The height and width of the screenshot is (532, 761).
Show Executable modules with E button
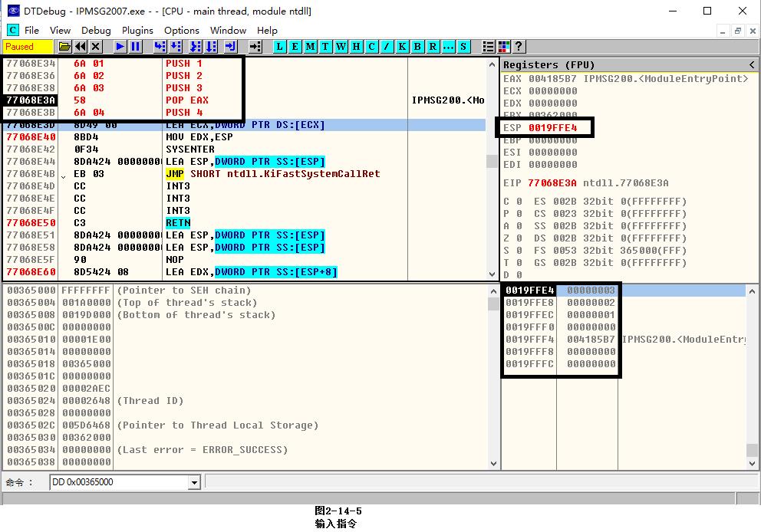295,47
